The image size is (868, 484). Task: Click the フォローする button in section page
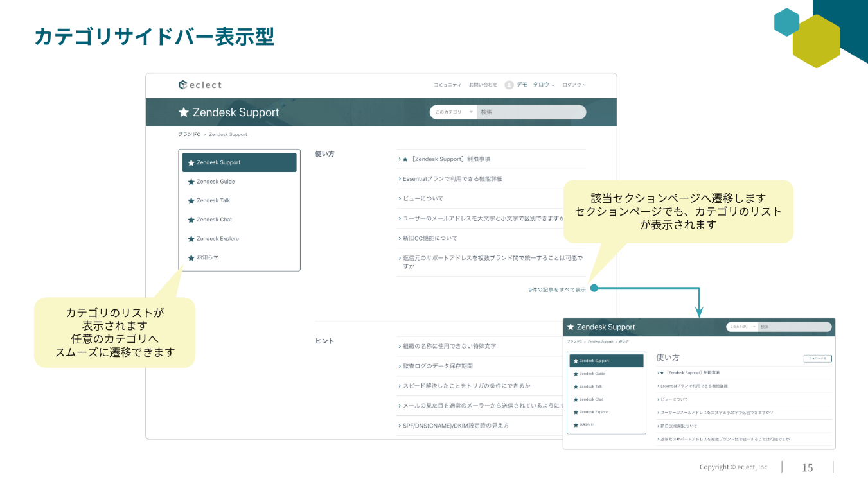pos(817,358)
